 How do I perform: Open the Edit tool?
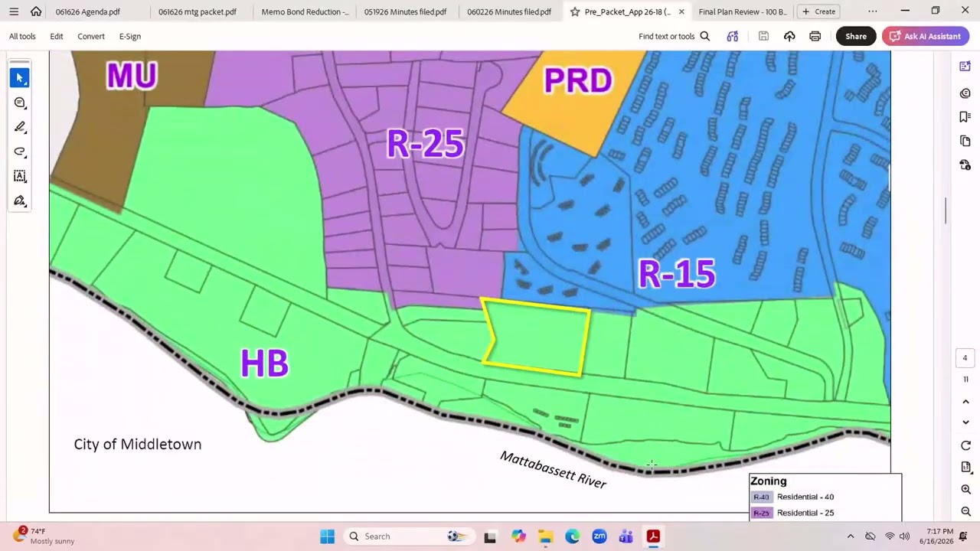coord(57,36)
